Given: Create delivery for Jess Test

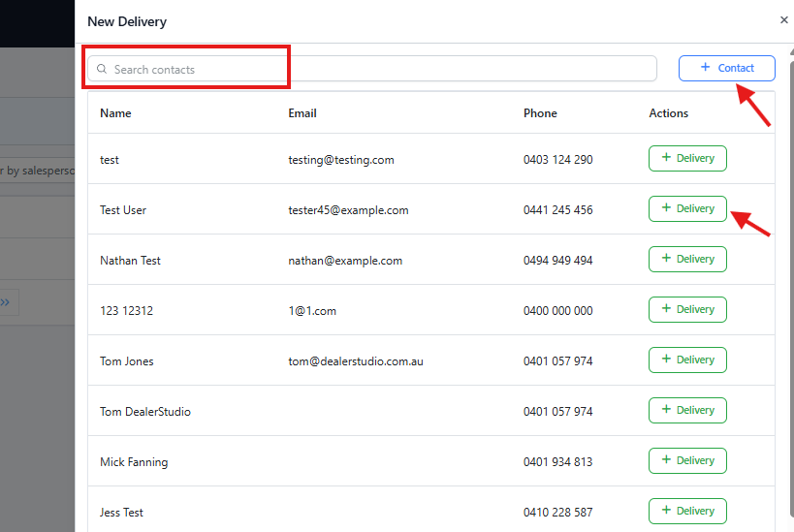Looking at the screenshot, I should pyautogui.click(x=687, y=511).
